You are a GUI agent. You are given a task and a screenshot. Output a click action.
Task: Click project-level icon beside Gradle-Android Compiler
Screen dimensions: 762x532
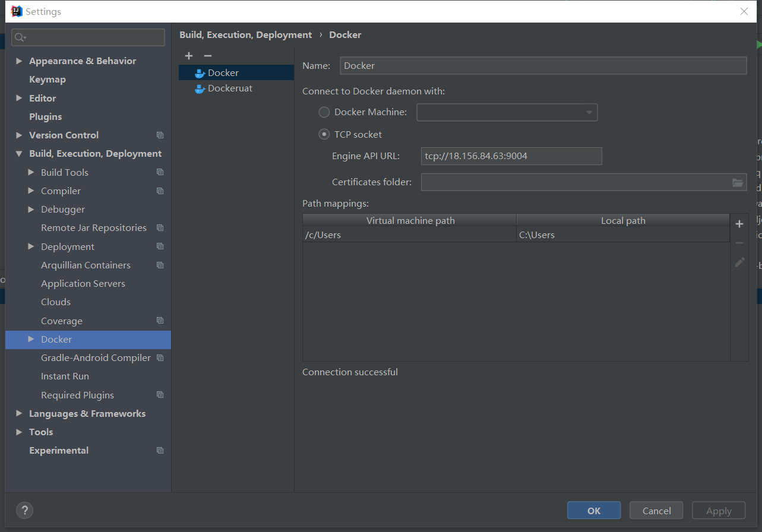click(160, 358)
